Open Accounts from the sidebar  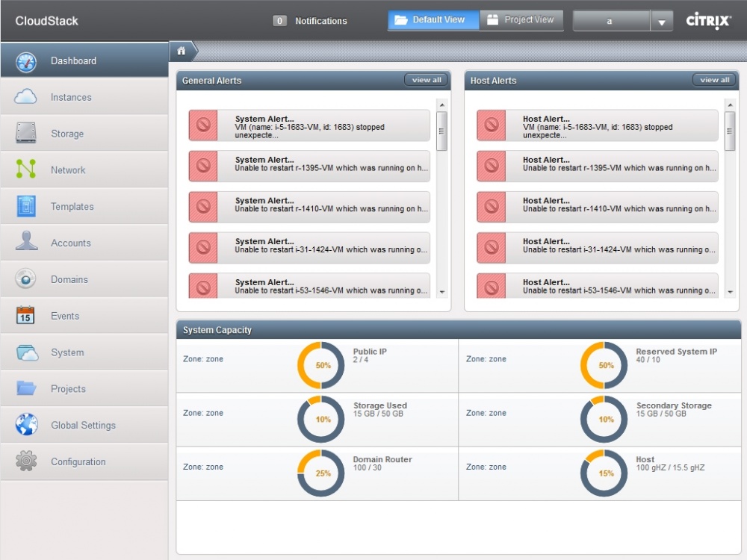(84, 243)
